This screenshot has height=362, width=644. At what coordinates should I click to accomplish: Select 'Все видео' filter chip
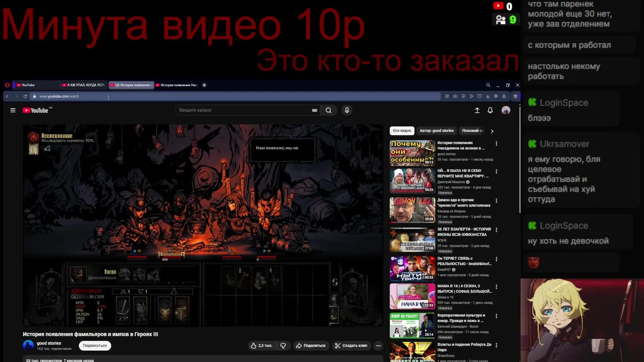click(402, 131)
